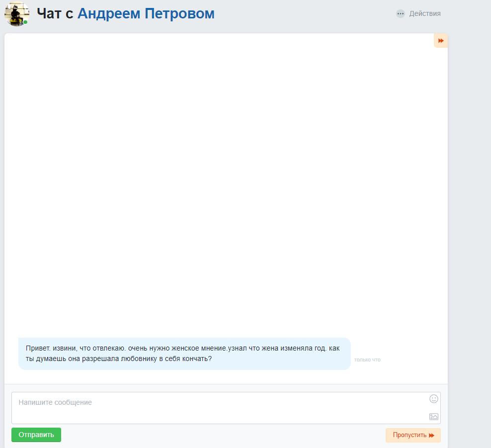Click the double-arrow icon inside Пропустить
Screen dimensions: 491x448
pyautogui.click(x=431, y=436)
